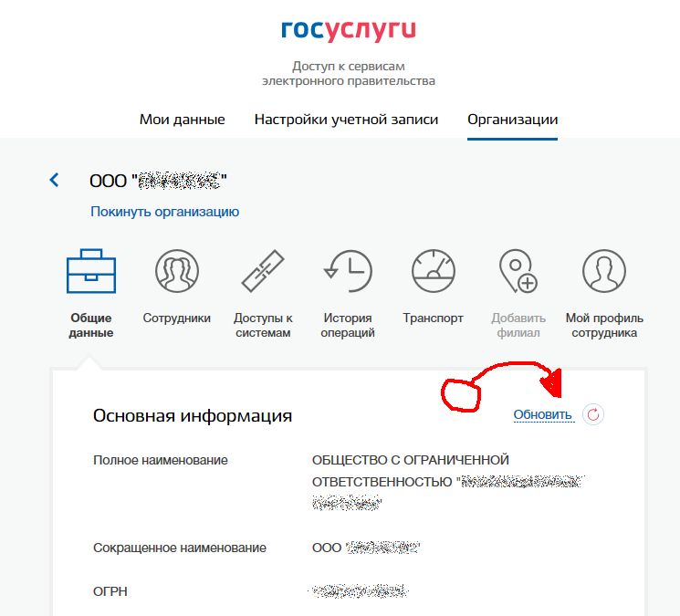This screenshot has height=616, width=680.
Task: Go back using the blue chevron arrow
Action: 54,180
